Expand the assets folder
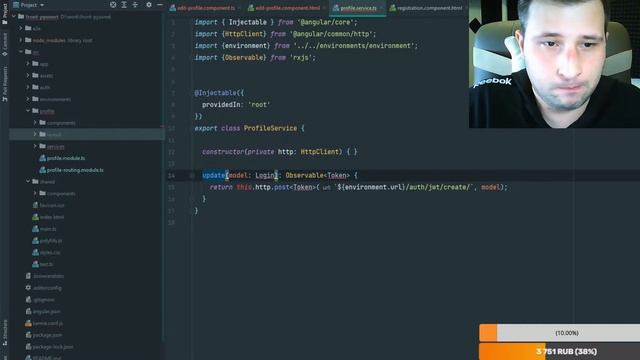The height and width of the screenshot is (360, 640). (x=28, y=76)
